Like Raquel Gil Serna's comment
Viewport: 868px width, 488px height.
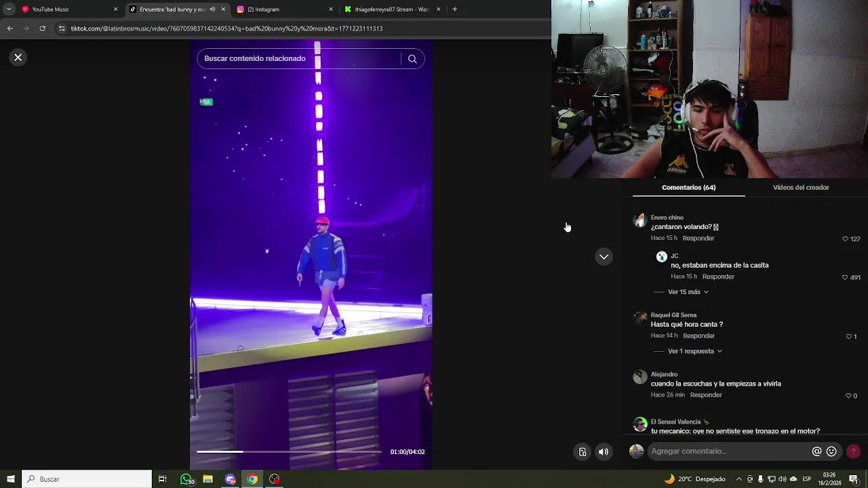pyautogui.click(x=849, y=337)
